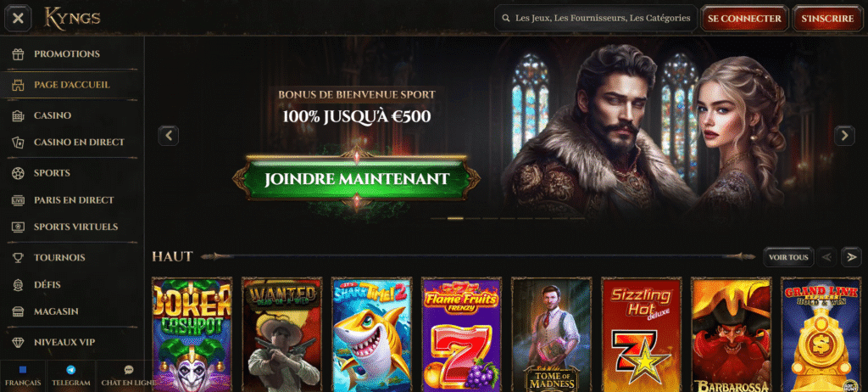
Task: Open Casino en Direct cards icon
Action: (x=19, y=142)
